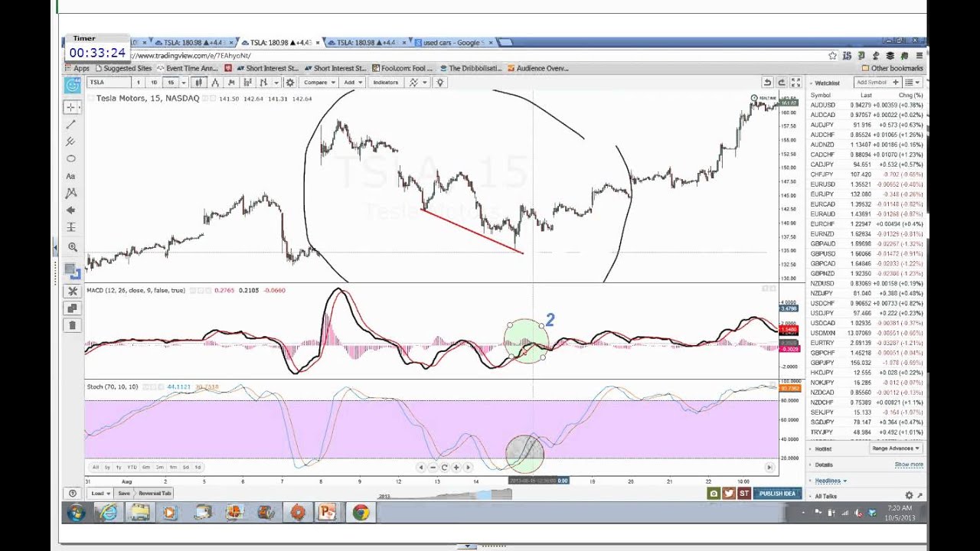Reset chart view icon
The image size is (980, 551).
click(x=444, y=467)
